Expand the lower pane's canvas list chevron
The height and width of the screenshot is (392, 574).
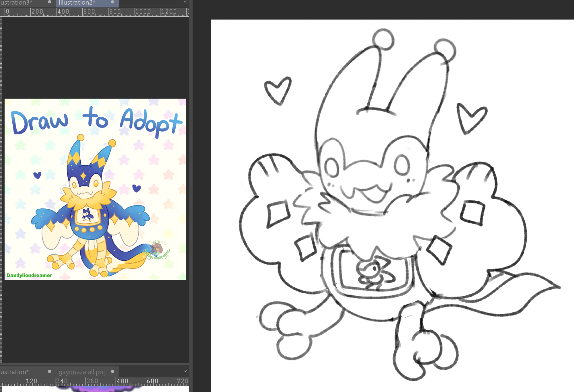[x=185, y=371]
